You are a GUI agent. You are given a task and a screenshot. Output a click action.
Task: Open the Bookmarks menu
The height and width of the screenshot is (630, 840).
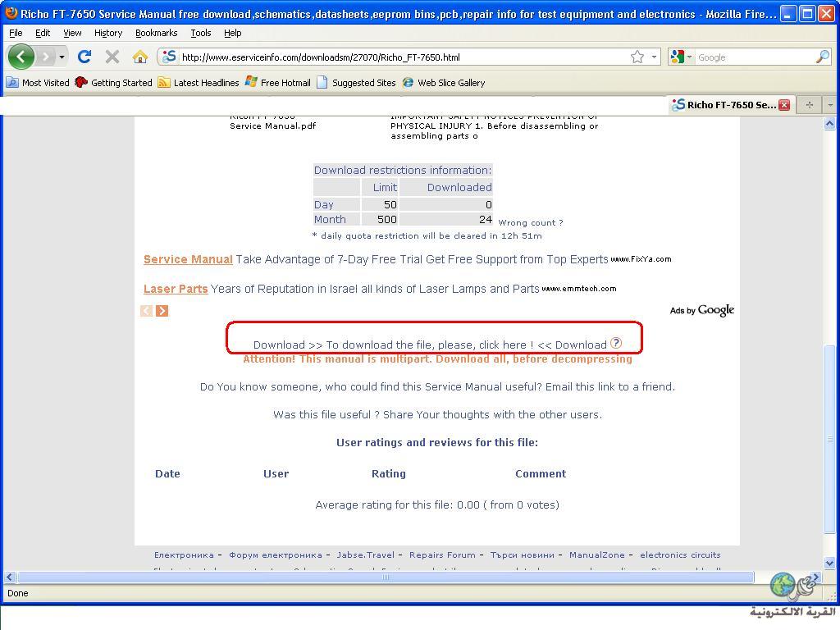[157, 33]
